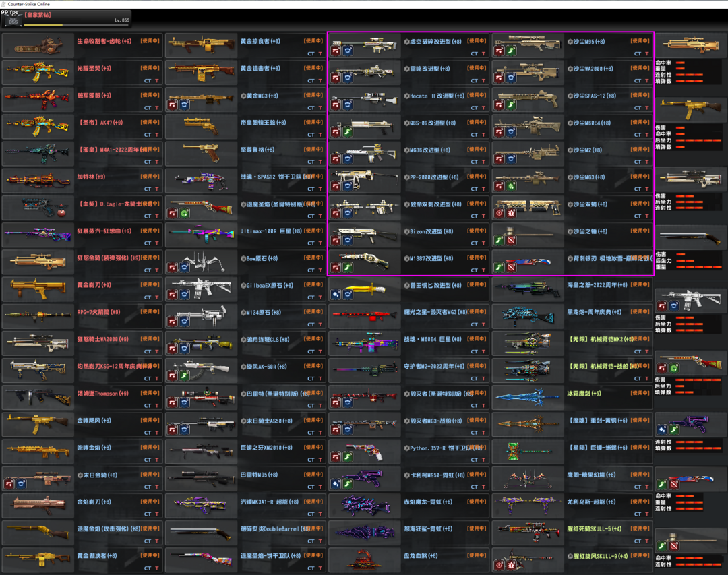Image resolution: width=728 pixels, height=575 pixels.
Task: Click the name Ultimax-100R 巨星 (+8)
Action: click(x=271, y=231)
